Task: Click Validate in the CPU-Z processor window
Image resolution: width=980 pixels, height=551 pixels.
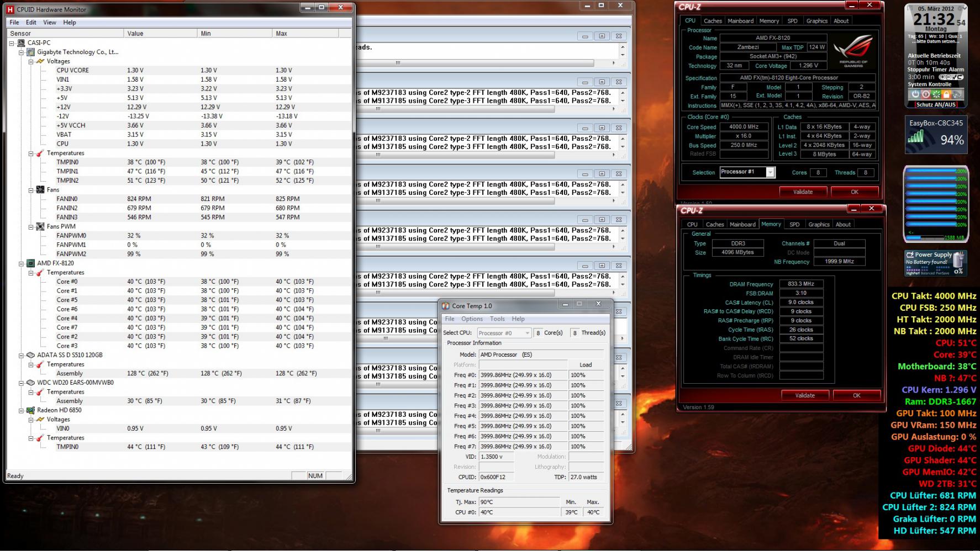Action: pos(803,192)
